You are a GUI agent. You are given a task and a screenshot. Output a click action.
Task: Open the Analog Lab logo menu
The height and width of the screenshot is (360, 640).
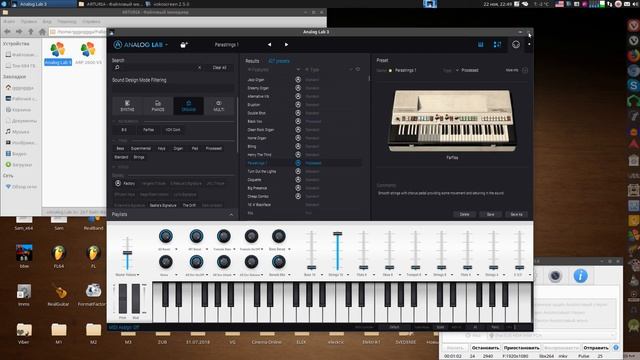(x=140, y=44)
